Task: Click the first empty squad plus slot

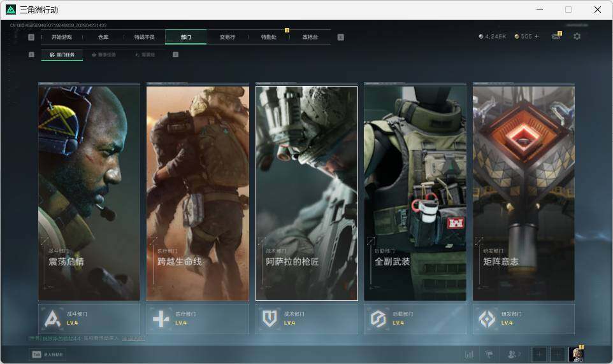Action: tap(538, 354)
